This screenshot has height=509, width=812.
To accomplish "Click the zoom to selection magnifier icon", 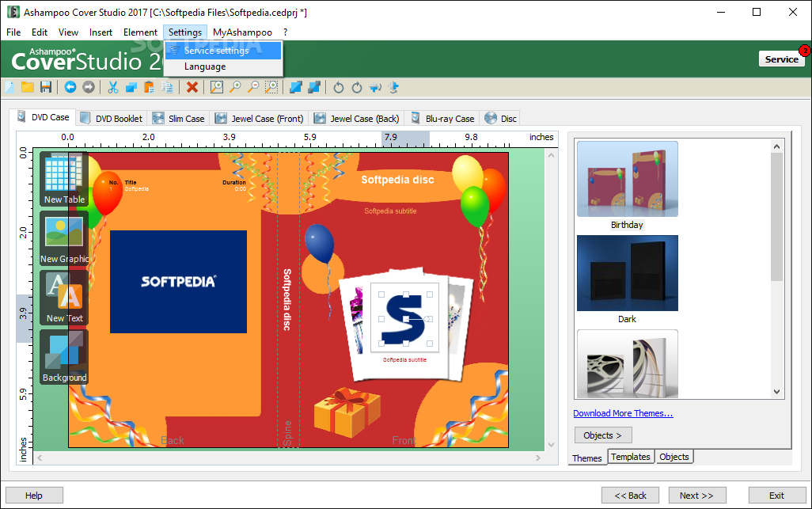I will [271, 87].
